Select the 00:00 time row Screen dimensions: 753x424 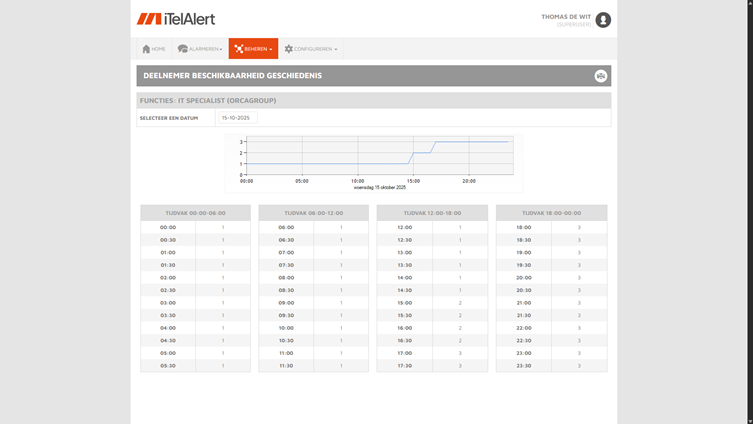pos(195,227)
